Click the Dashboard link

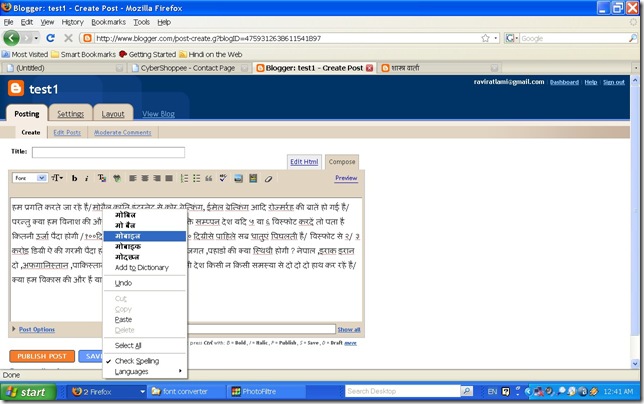(564, 82)
